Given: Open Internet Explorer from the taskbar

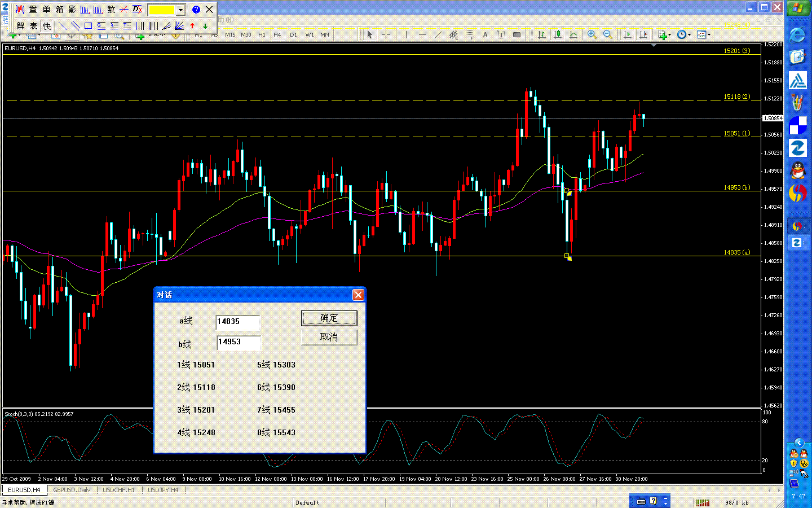Looking at the screenshot, I should [x=797, y=35].
